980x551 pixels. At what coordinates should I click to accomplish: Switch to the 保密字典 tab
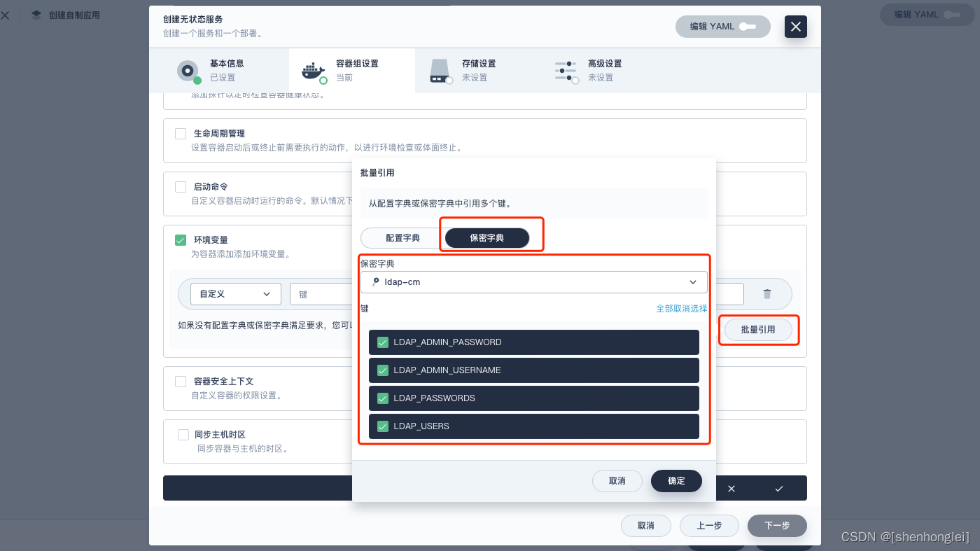(x=487, y=238)
